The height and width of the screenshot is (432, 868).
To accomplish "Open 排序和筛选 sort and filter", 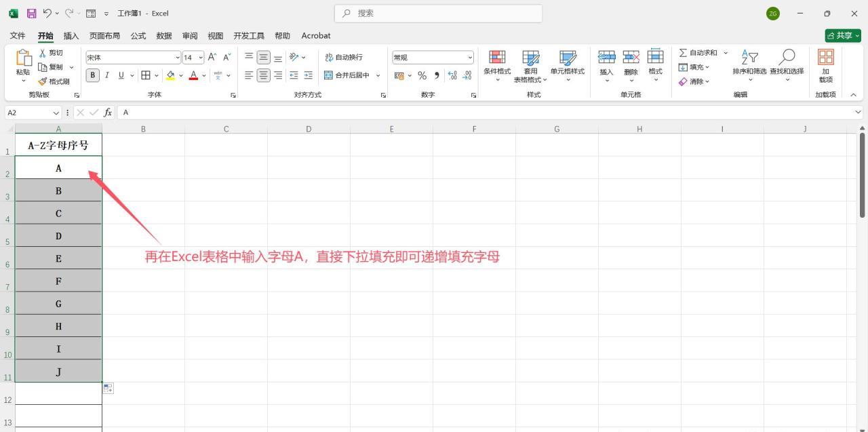I will (749, 66).
